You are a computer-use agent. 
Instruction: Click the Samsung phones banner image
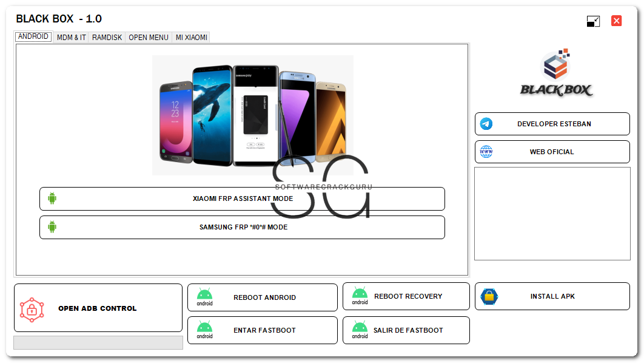253,115
